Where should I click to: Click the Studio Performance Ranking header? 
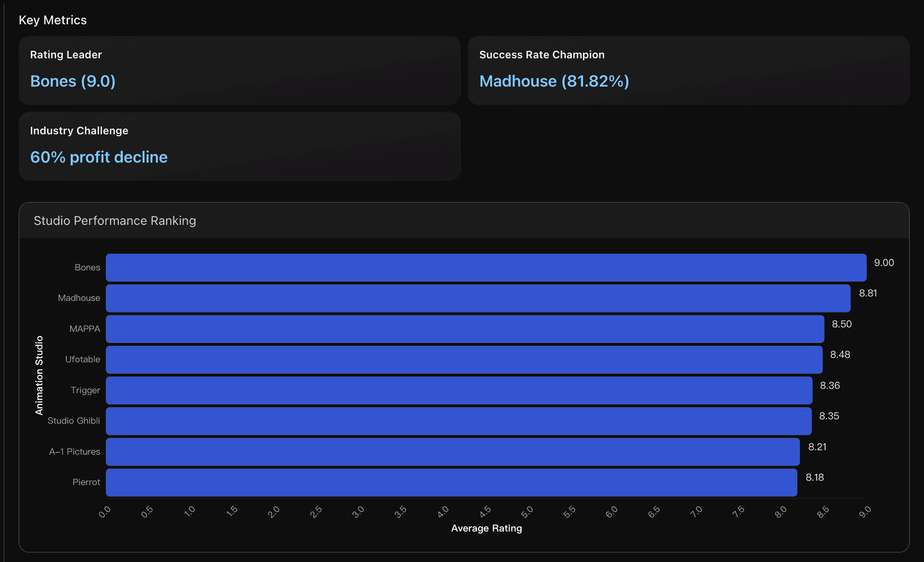(115, 220)
